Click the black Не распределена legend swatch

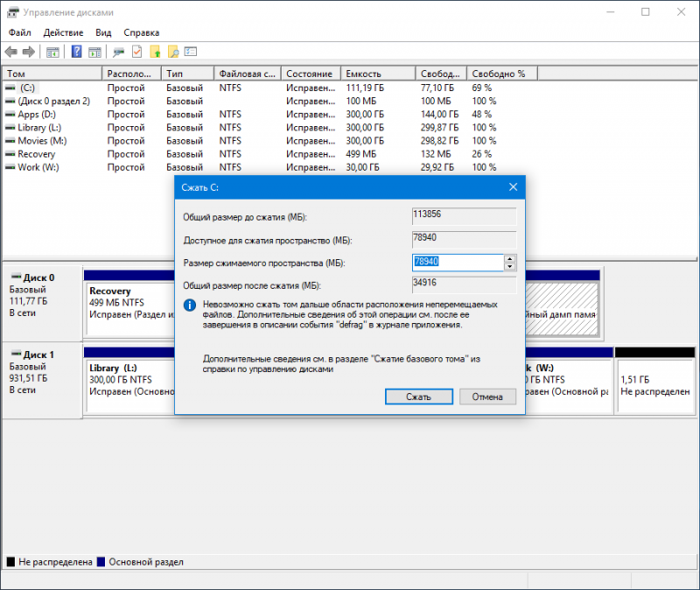10,562
